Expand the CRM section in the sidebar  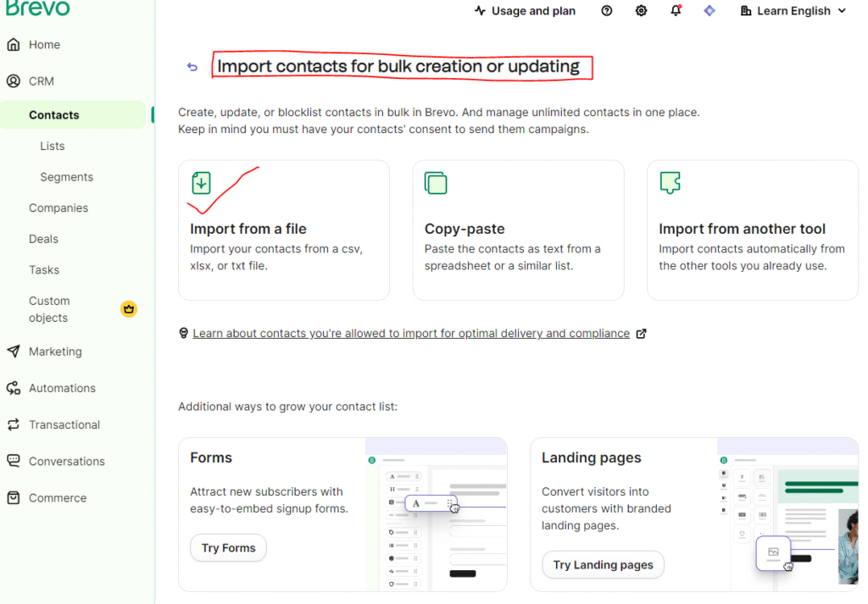(42, 81)
